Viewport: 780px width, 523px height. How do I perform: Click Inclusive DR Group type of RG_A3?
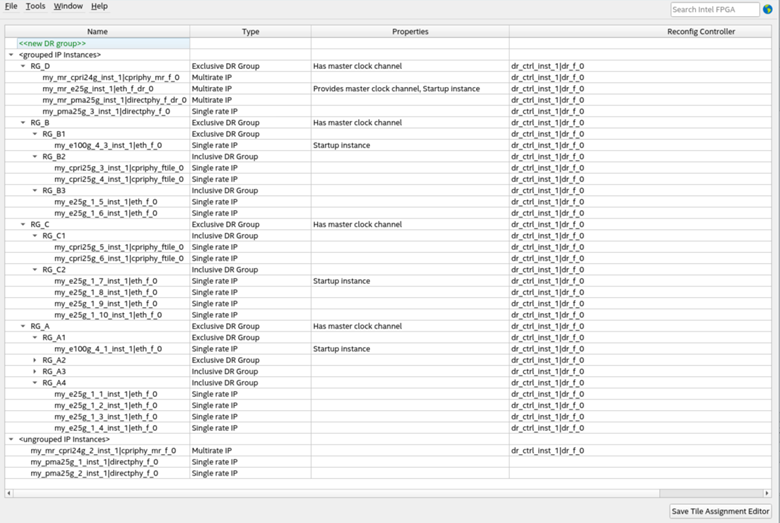coord(251,372)
